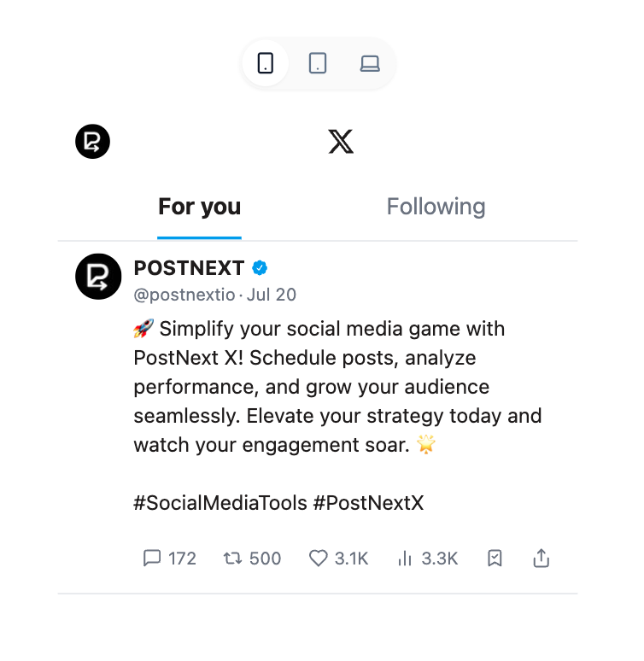Open the profile avatar in top bar
The width and height of the screenshot is (644, 661).
click(x=93, y=142)
